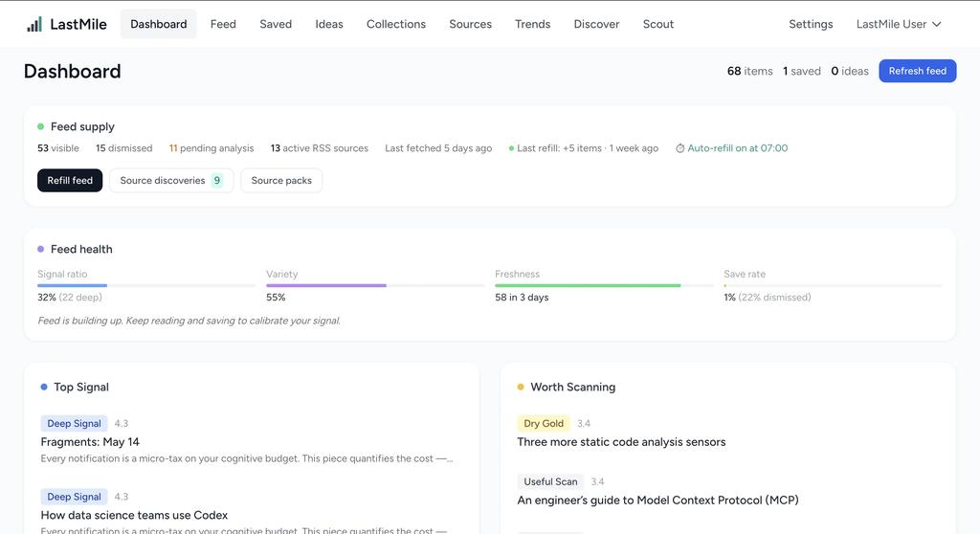Screen dimensions: 980x534
Task: Click the LastMile bar-chart logo icon
Action: click(34, 24)
